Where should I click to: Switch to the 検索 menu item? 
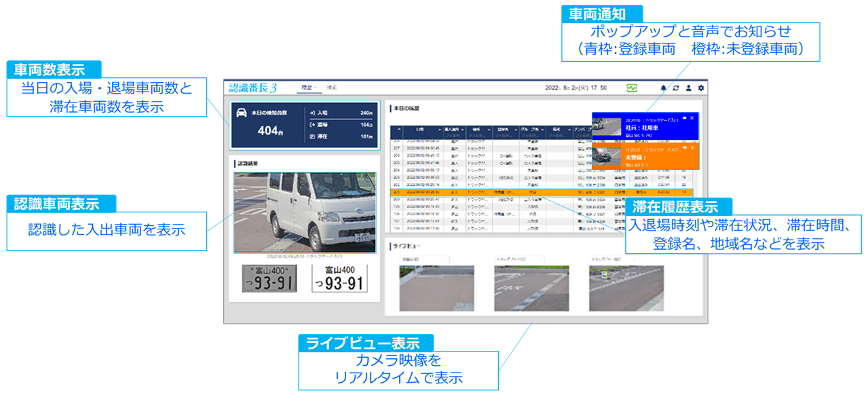(333, 87)
